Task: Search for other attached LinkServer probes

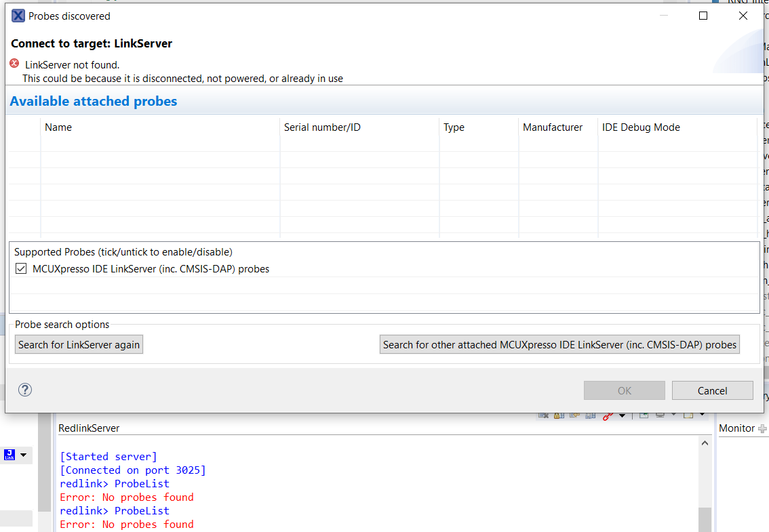Action: (x=559, y=345)
